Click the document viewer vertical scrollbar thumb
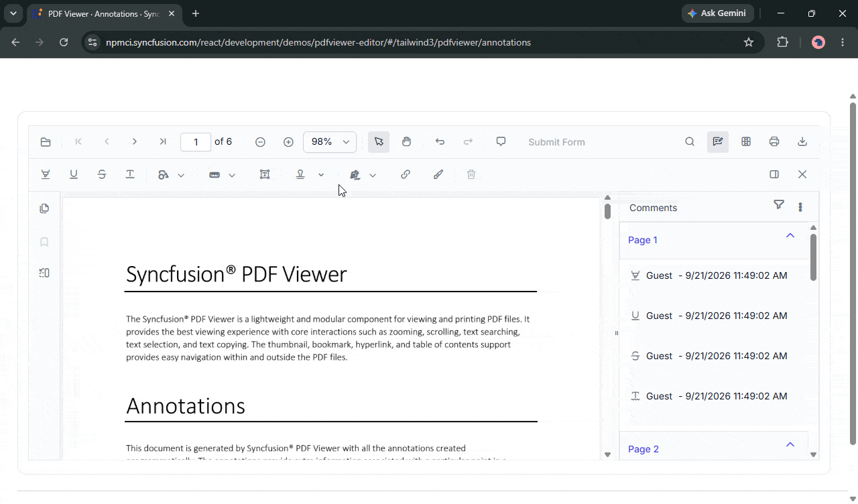858x504 pixels. [x=607, y=211]
